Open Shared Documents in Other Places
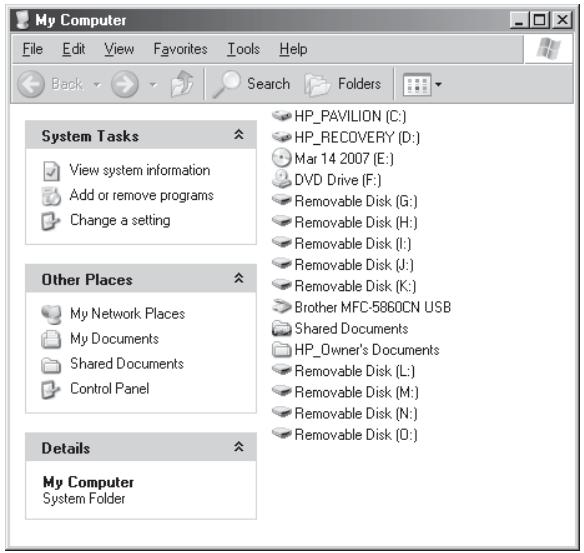Screen dimensions: 584x553 pos(127,363)
